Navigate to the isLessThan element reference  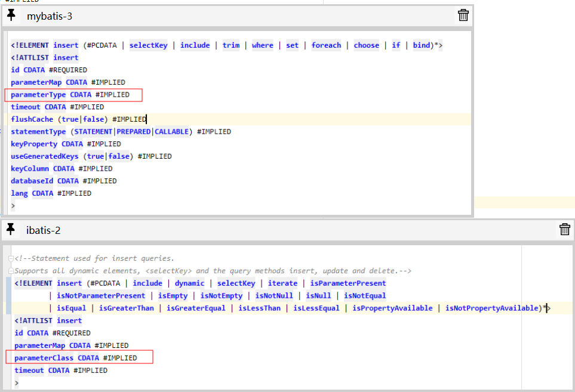pos(260,308)
